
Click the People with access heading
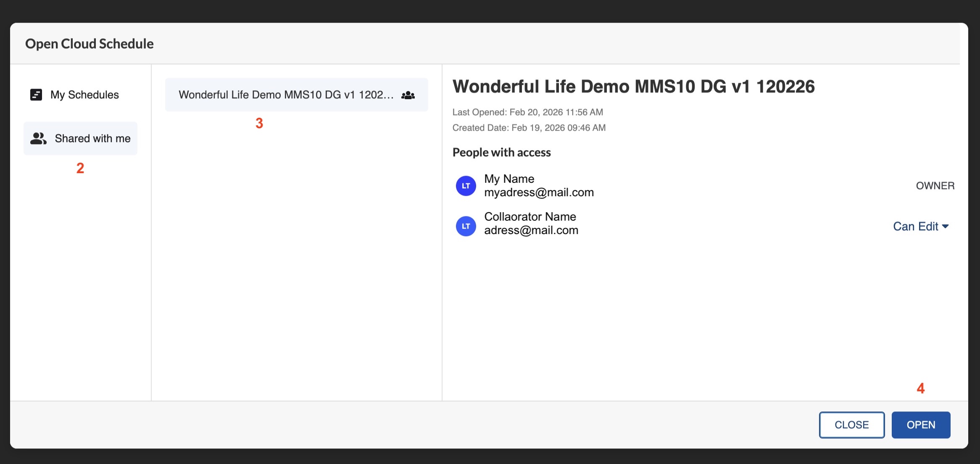tap(501, 152)
